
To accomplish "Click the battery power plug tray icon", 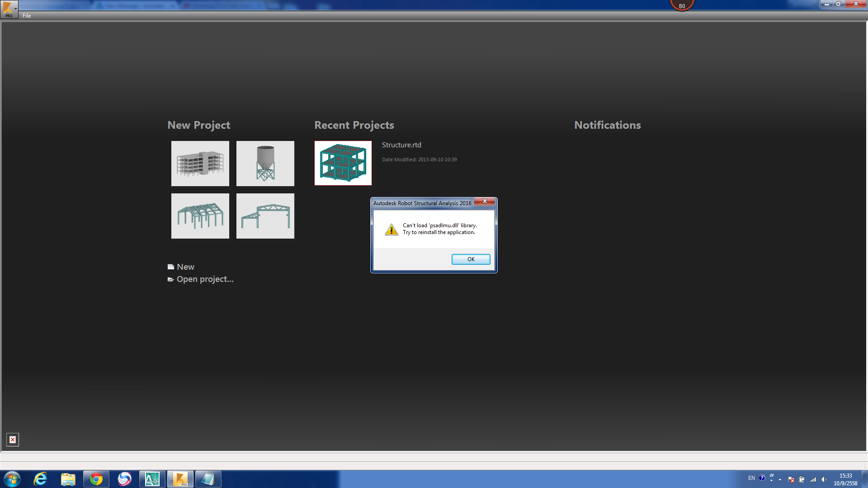I will (x=802, y=479).
